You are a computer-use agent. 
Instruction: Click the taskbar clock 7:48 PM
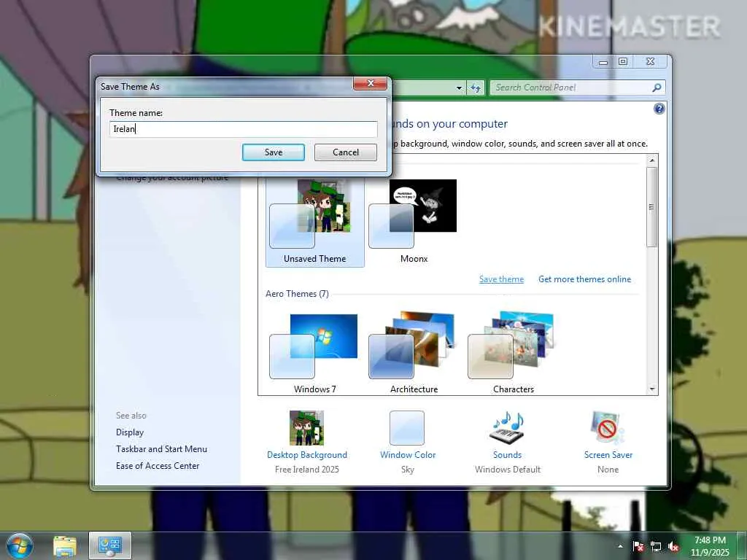(x=710, y=540)
